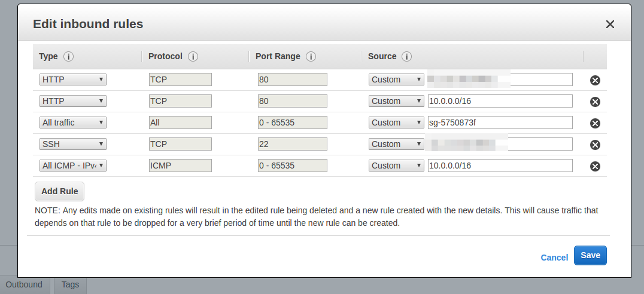Click info icon beside Source header

(x=406, y=57)
